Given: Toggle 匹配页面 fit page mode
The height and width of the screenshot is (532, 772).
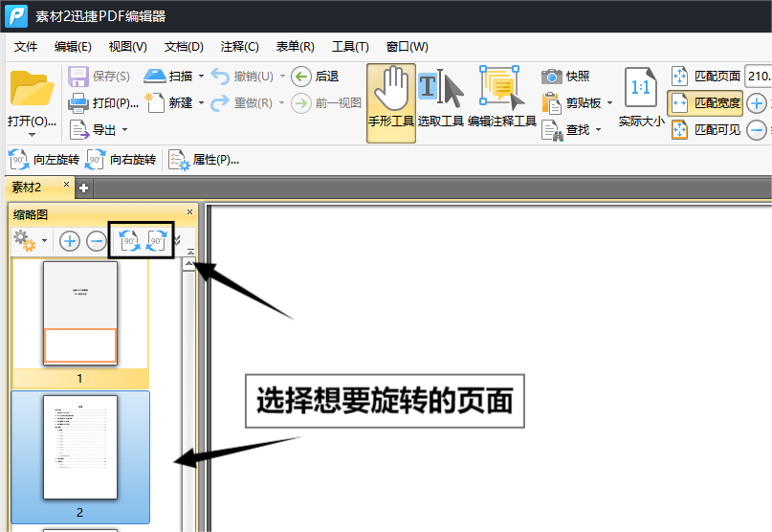Looking at the screenshot, I should (706, 77).
